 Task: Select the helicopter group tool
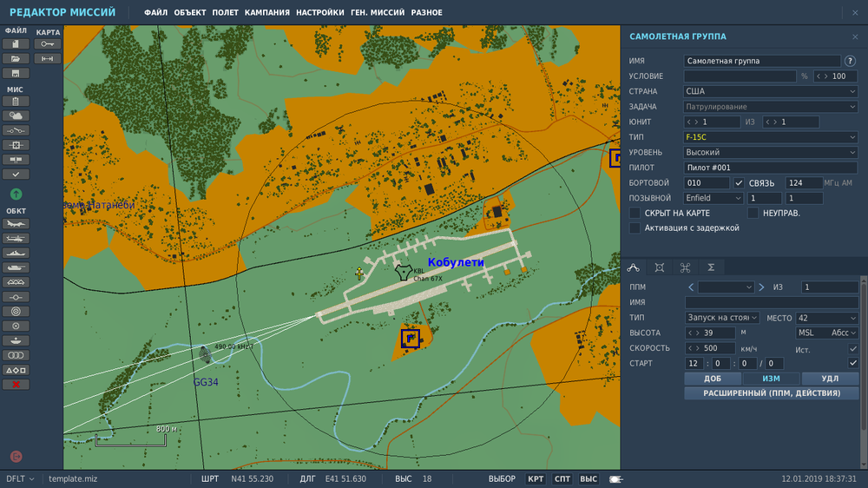16,238
